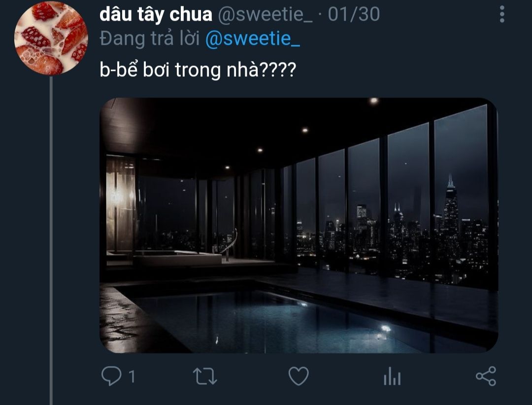Like the tweet with the heart icon
532x405 pixels.
click(299, 376)
